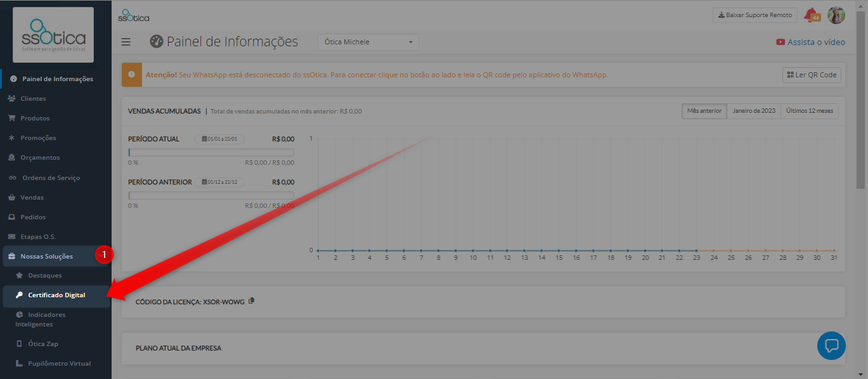Expand Plano Atual da Empresa panel

tap(483, 348)
